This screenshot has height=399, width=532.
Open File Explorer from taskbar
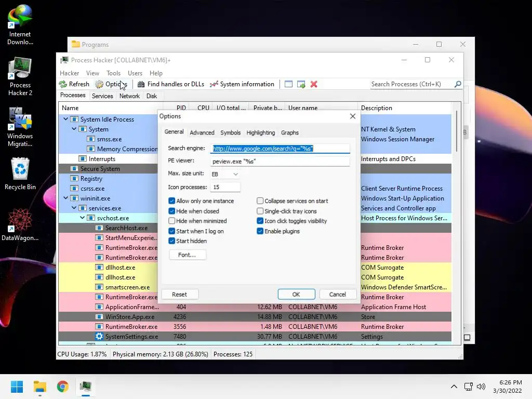coord(39,387)
